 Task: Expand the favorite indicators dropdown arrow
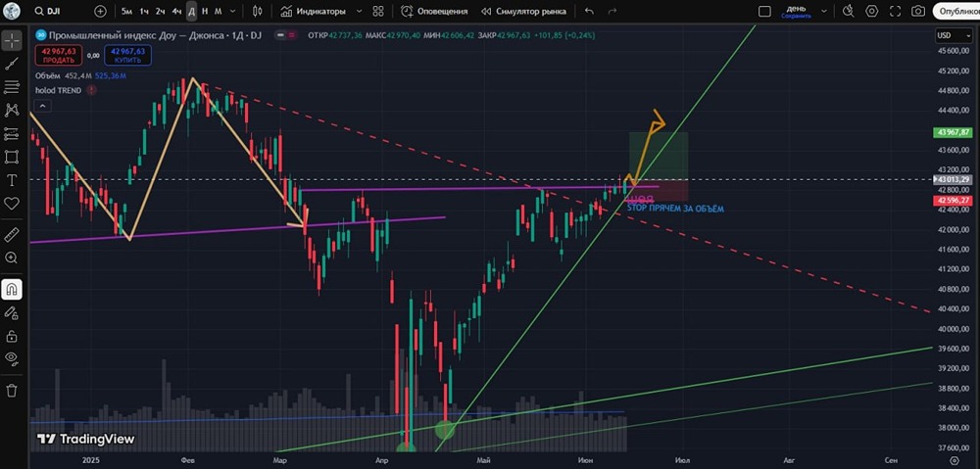[359, 11]
